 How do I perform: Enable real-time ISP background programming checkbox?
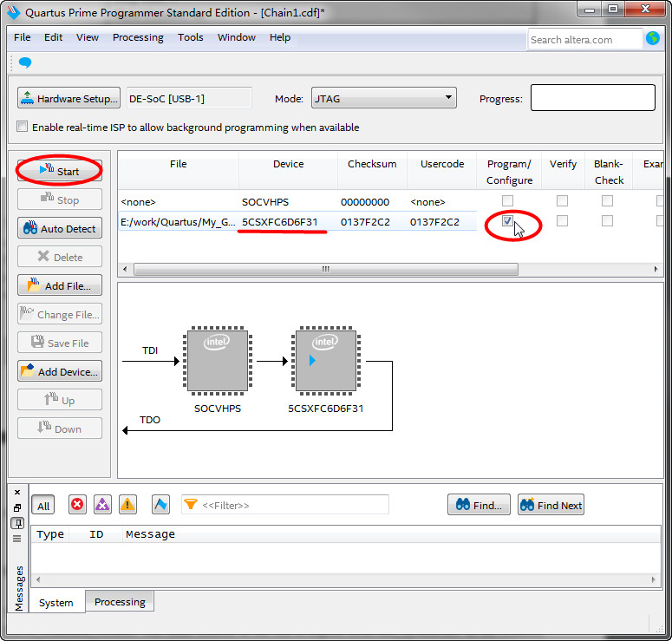point(22,127)
